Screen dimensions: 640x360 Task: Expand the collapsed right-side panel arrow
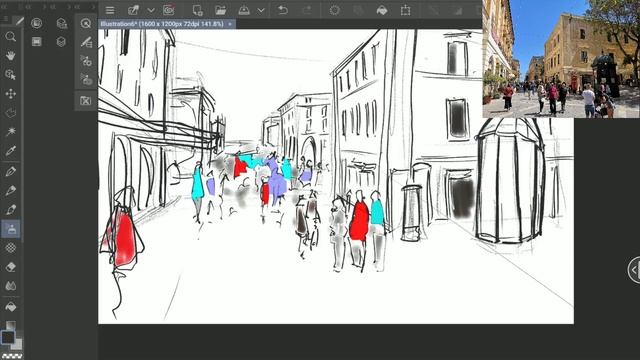click(634, 270)
